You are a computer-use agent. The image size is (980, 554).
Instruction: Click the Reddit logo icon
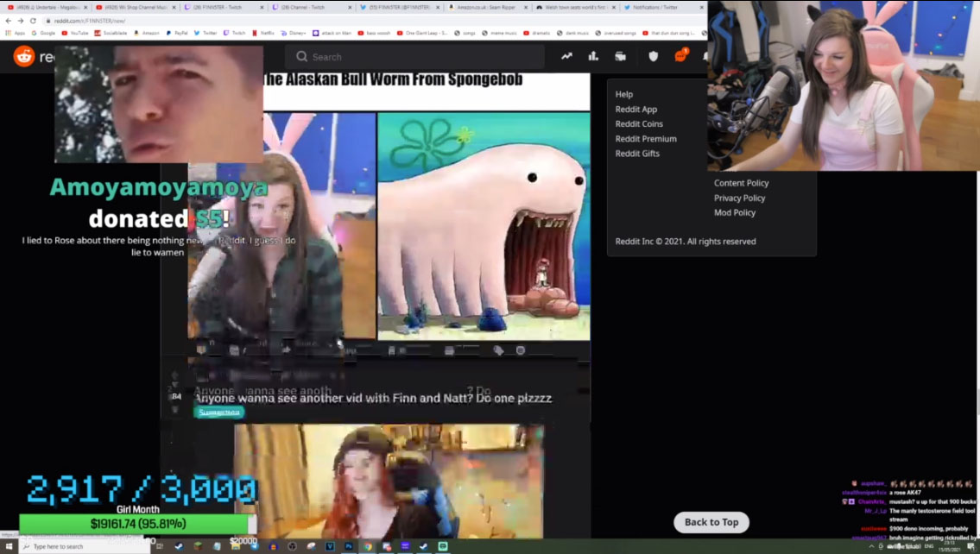24,56
